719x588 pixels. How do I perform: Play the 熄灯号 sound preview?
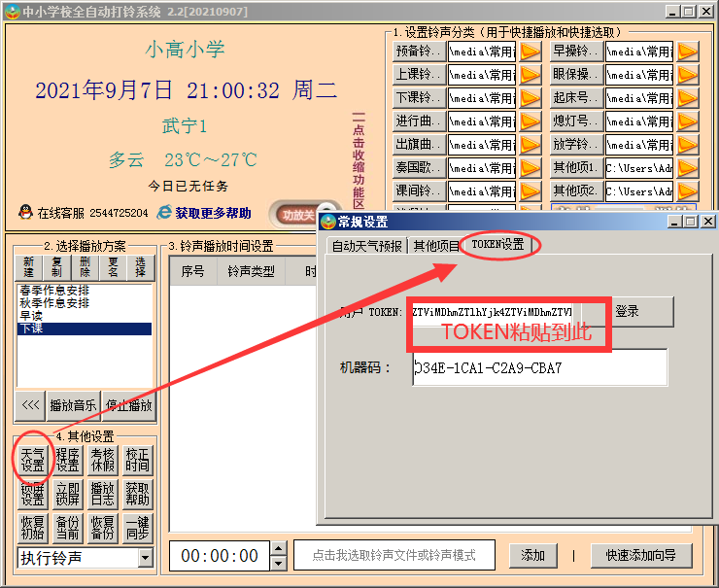[688, 121]
